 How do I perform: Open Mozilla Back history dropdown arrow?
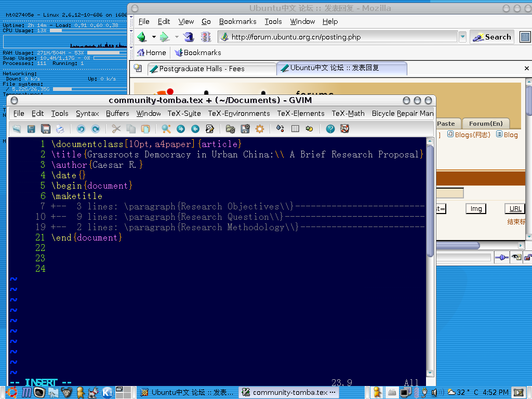154,37
